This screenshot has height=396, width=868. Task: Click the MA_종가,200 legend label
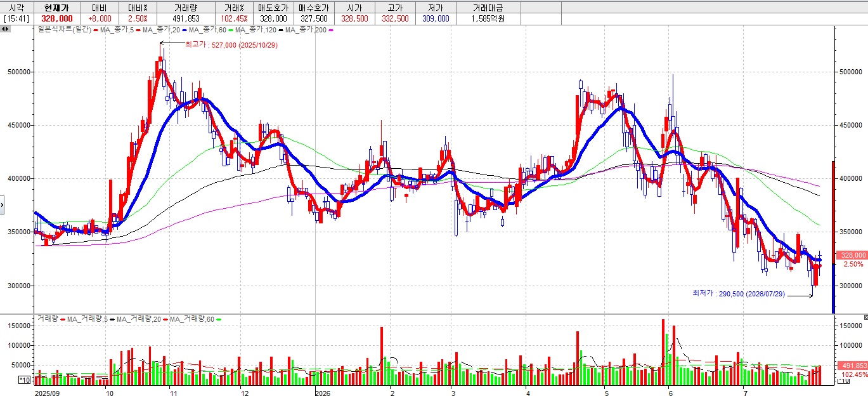coord(305,30)
